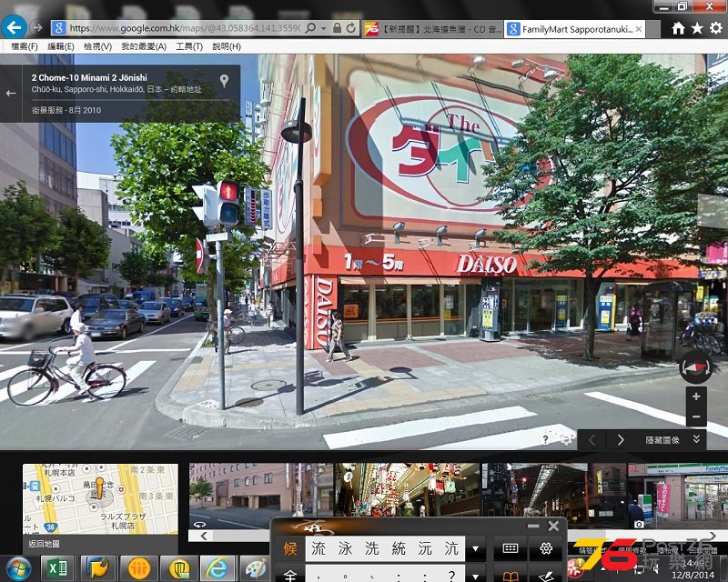Click the Street View help question mark
728x582 pixels.
click(x=545, y=439)
